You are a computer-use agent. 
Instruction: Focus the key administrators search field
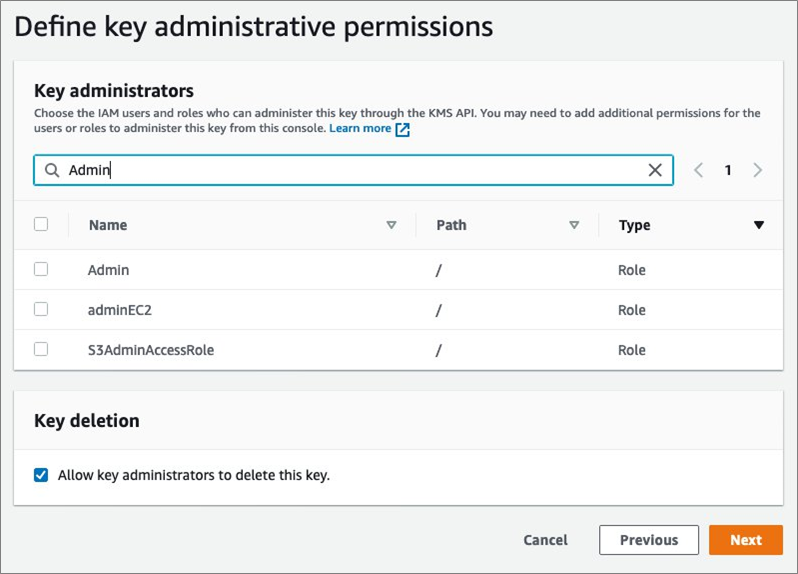coord(350,170)
